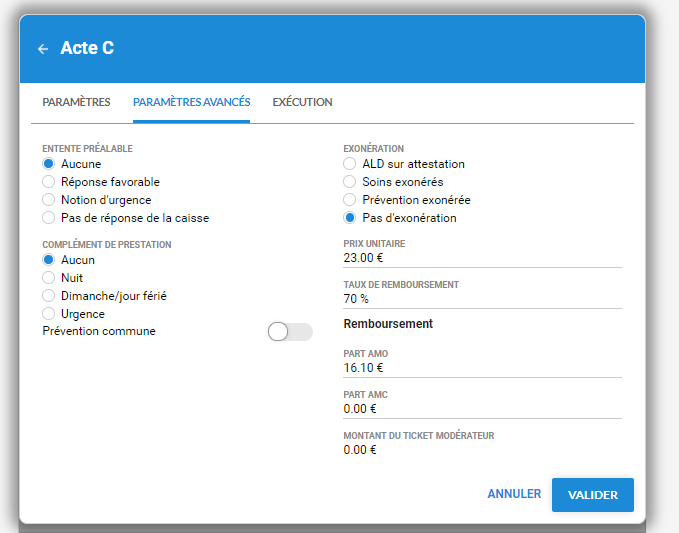Image resolution: width=679 pixels, height=533 pixels.
Task: Edit the Part AMO amount field
Action: 482,368
